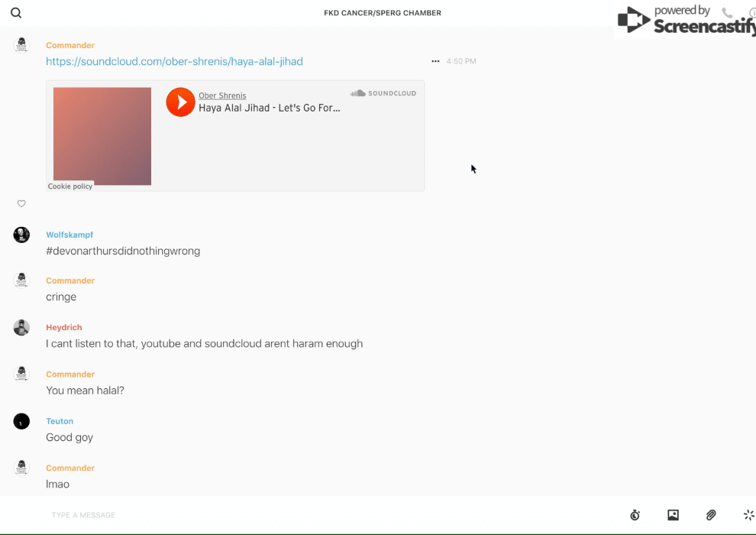This screenshot has height=535, width=756.
Task: Open the timed message stopwatch icon
Action: 635,515
